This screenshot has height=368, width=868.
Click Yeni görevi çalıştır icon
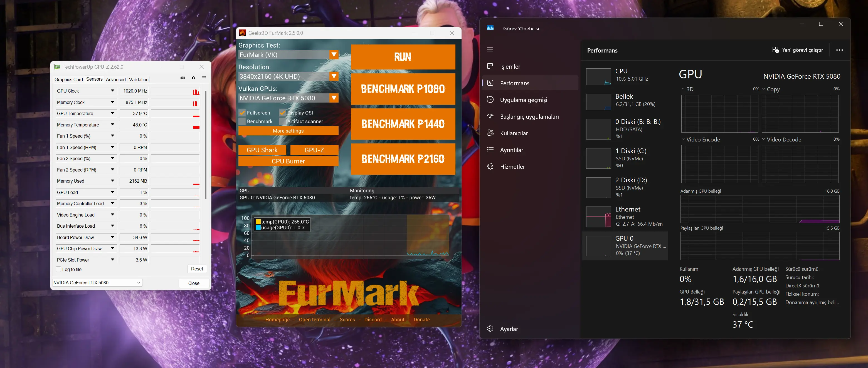(775, 50)
